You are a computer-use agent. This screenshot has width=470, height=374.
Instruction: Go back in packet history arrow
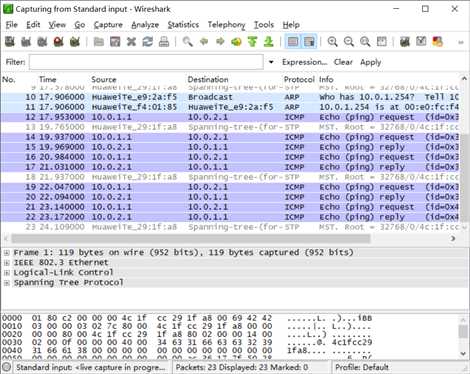point(204,42)
